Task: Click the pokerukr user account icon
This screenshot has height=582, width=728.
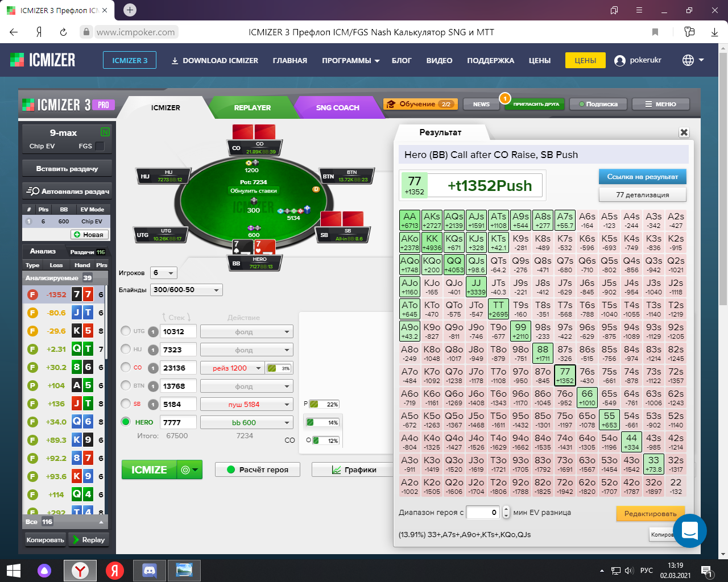Action: [x=620, y=60]
